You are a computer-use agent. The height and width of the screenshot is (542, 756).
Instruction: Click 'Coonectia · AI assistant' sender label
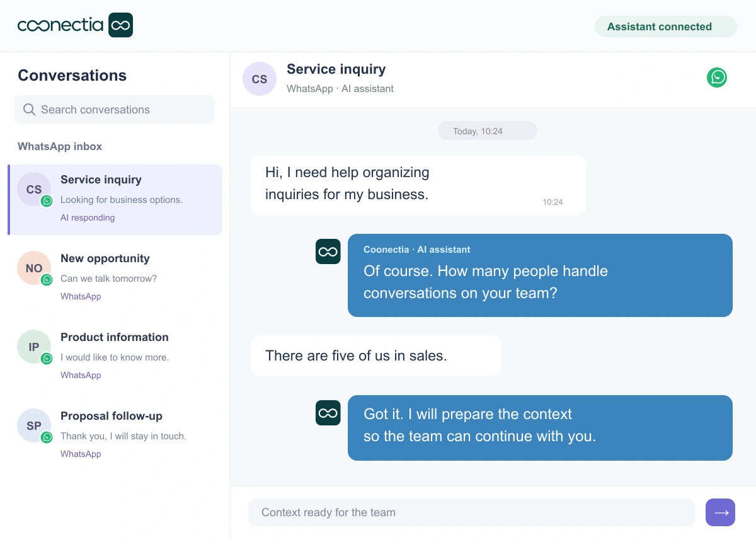(x=417, y=250)
